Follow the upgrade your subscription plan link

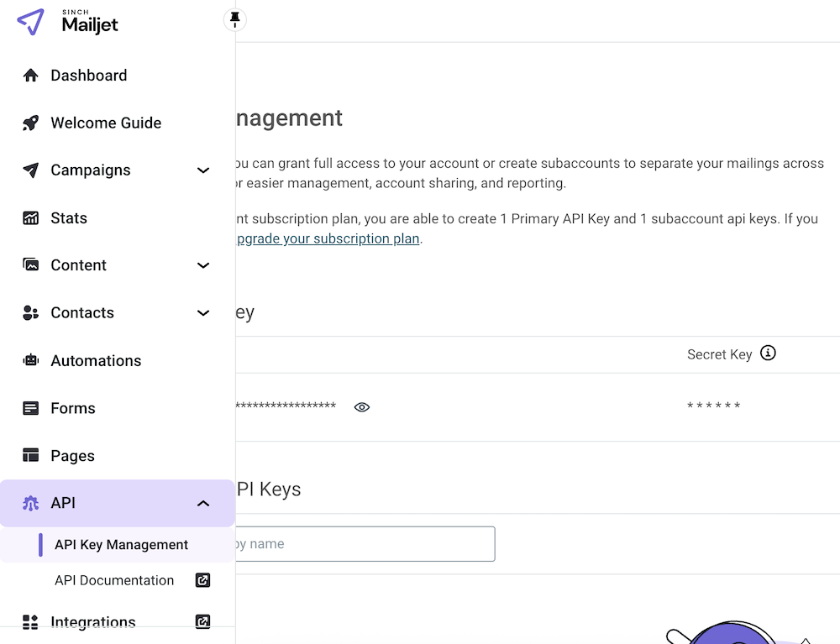(x=328, y=238)
